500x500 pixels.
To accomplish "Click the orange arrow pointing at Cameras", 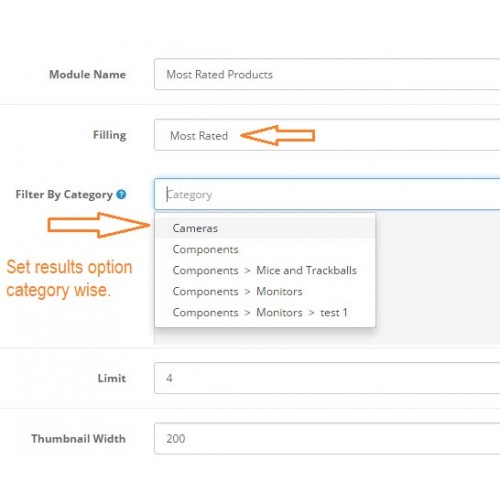I will click(99, 225).
